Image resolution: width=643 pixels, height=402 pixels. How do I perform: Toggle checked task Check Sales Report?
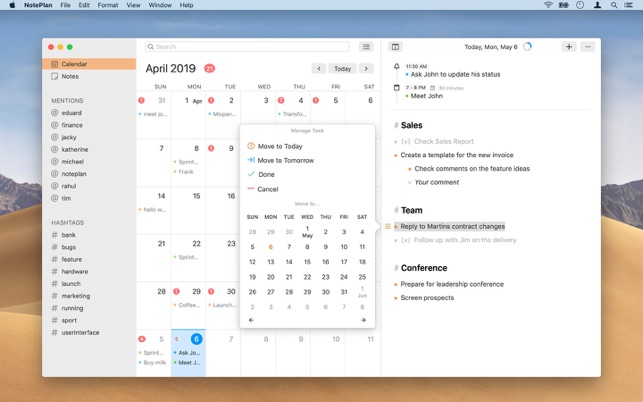pyautogui.click(x=406, y=142)
